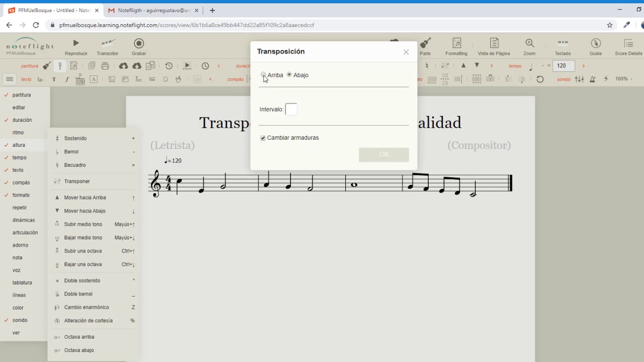
Task: Open the Transcribir tool
Action: point(107,47)
